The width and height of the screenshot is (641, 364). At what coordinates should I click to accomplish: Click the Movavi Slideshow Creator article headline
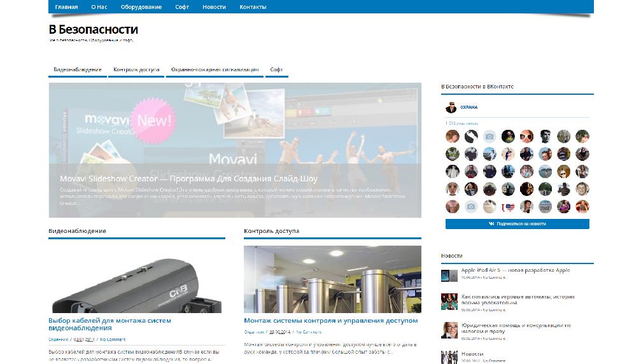pos(188,179)
